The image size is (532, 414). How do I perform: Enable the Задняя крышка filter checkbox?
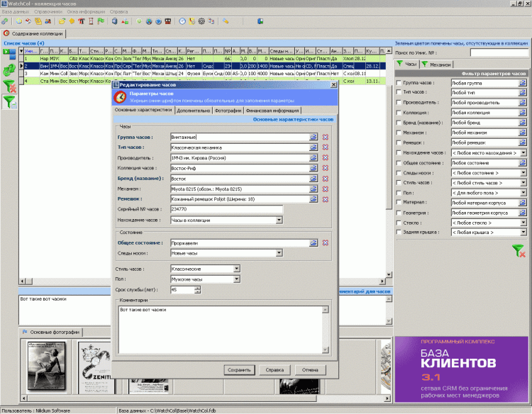click(399, 232)
